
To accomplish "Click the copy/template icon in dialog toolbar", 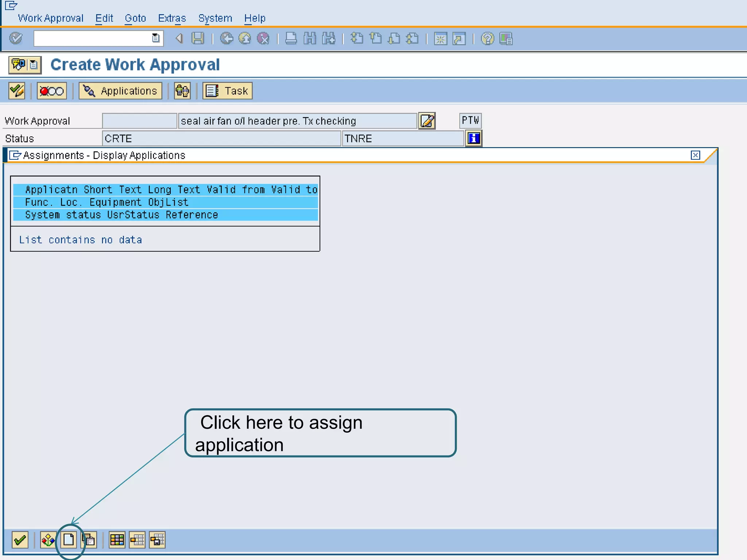I will [89, 540].
